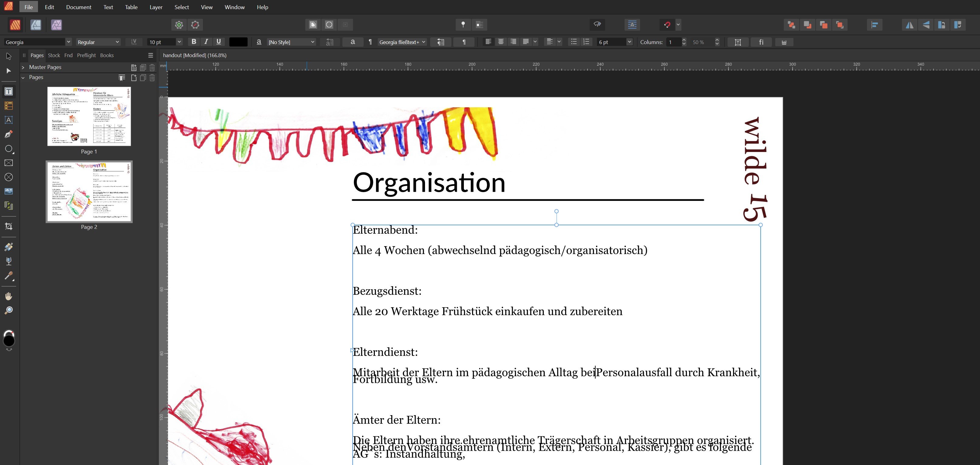Open the black text color swatch
Image resolution: width=980 pixels, height=465 pixels.
(x=238, y=42)
